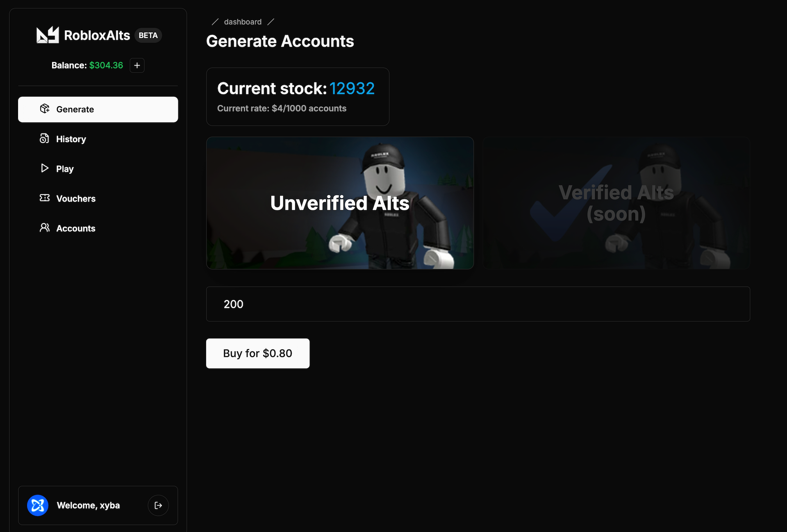Focus the quantity field showing 200
Image resolution: width=787 pixels, height=532 pixels.
pos(478,304)
